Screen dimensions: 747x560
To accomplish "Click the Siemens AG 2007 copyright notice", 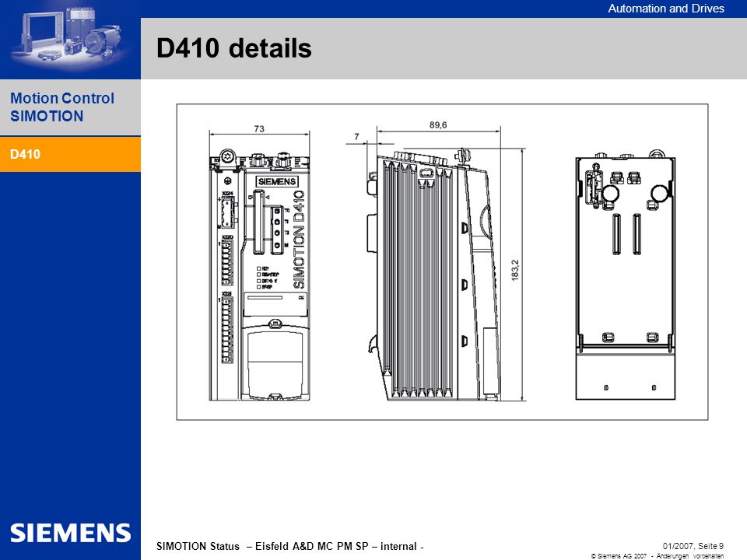I will (x=658, y=555).
